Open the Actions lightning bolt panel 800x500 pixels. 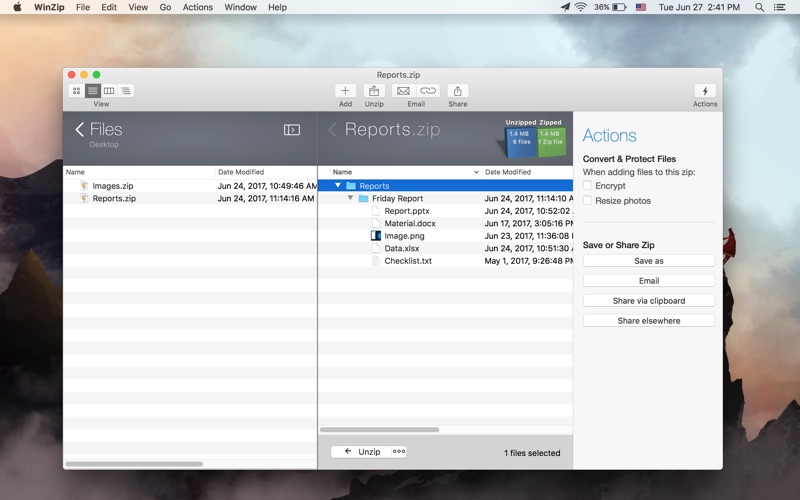pos(704,91)
